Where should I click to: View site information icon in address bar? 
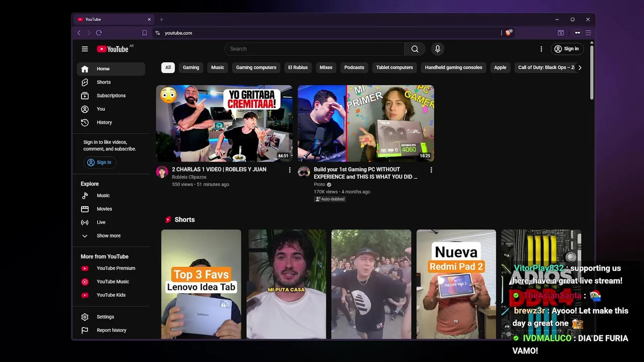click(157, 33)
